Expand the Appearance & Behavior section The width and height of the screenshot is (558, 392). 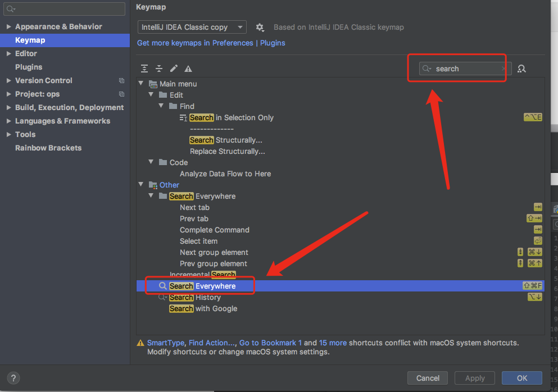tap(8, 26)
